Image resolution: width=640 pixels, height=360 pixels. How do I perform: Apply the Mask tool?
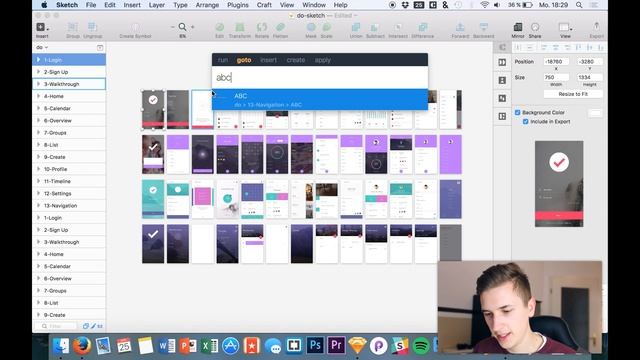(311, 27)
